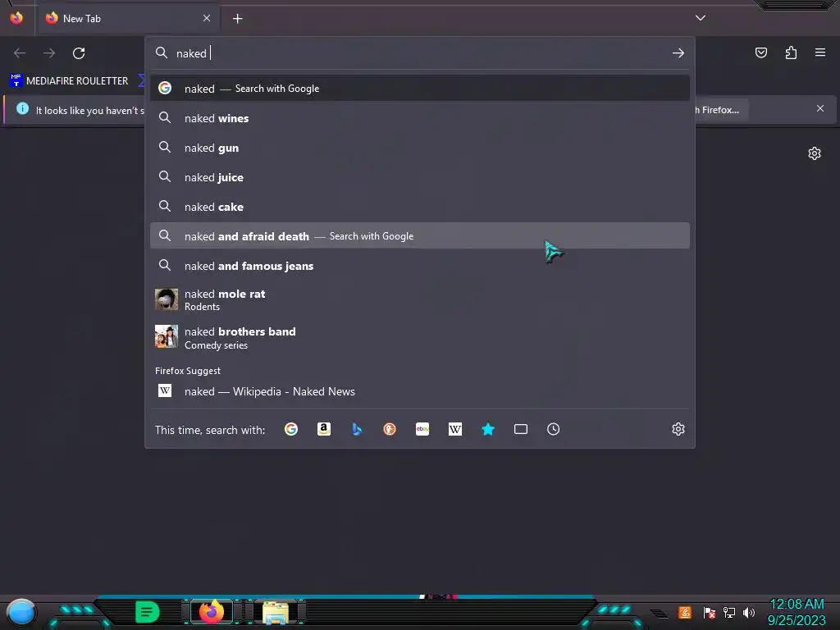This screenshot has height=630, width=840.
Task: Click Firefox icon on the taskbar
Action: [211, 611]
